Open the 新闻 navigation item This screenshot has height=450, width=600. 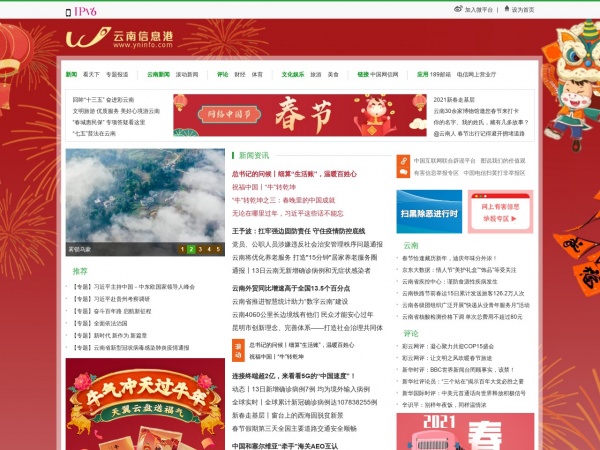coord(71,74)
